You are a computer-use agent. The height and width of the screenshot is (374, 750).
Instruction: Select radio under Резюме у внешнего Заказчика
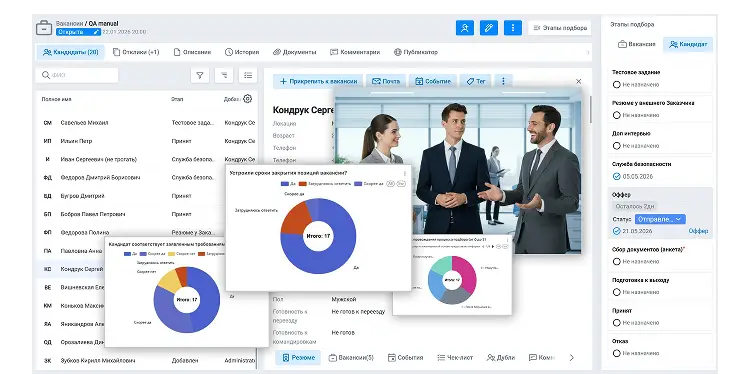(617, 115)
